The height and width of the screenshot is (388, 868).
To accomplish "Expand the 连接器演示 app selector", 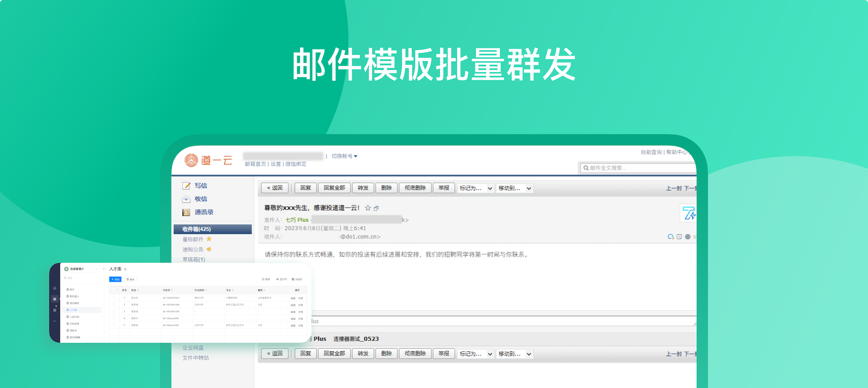I will [81, 269].
